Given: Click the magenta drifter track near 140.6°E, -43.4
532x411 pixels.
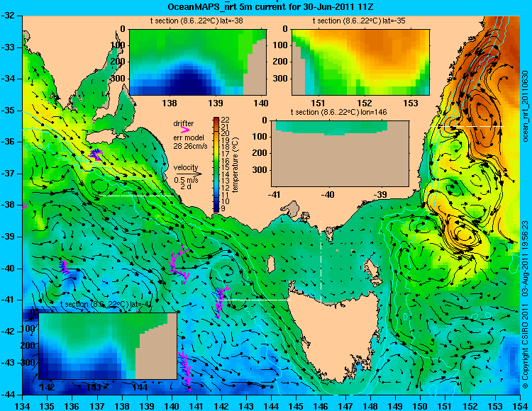Looking at the screenshot, I should tap(185, 371).
